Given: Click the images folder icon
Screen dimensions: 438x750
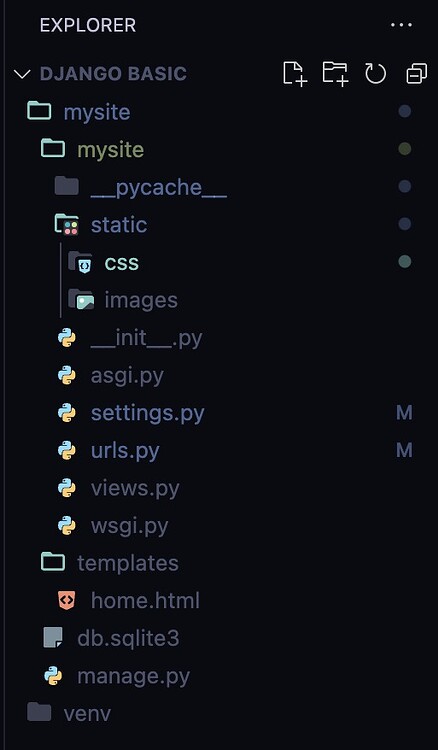Looking at the screenshot, I should [x=80, y=299].
